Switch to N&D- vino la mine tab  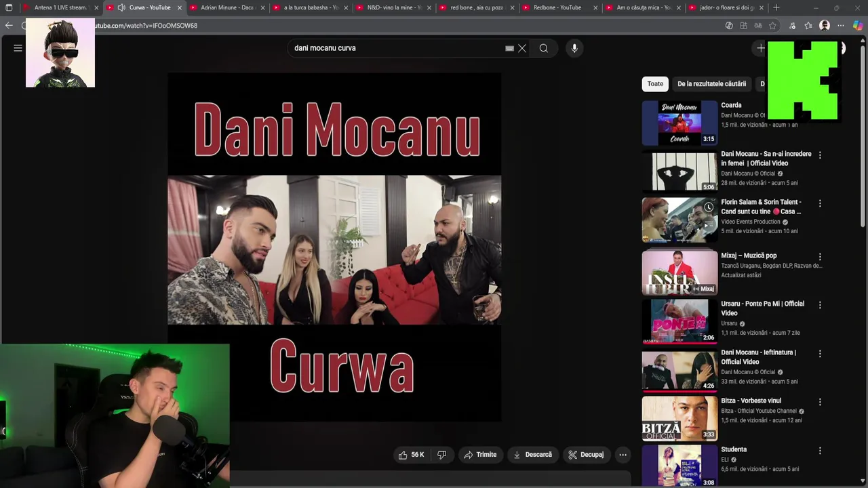(394, 7)
